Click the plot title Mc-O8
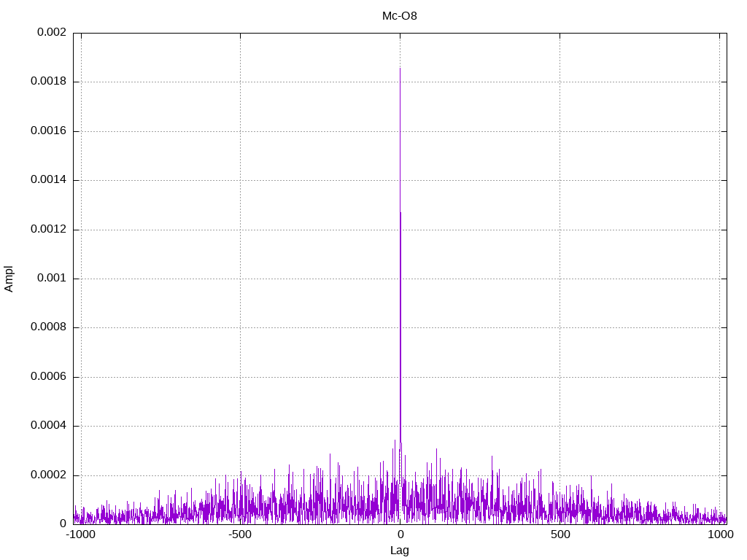Viewport: 747px width, 560px height. [x=400, y=15]
